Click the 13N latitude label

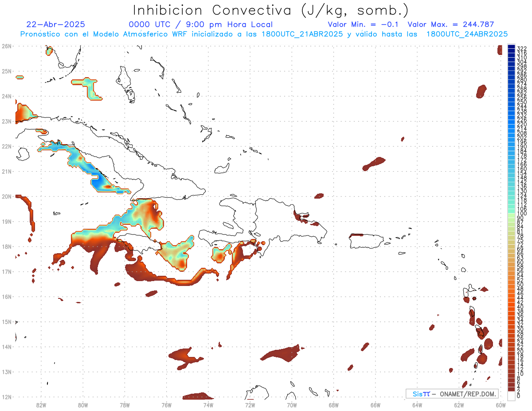coord(6,372)
